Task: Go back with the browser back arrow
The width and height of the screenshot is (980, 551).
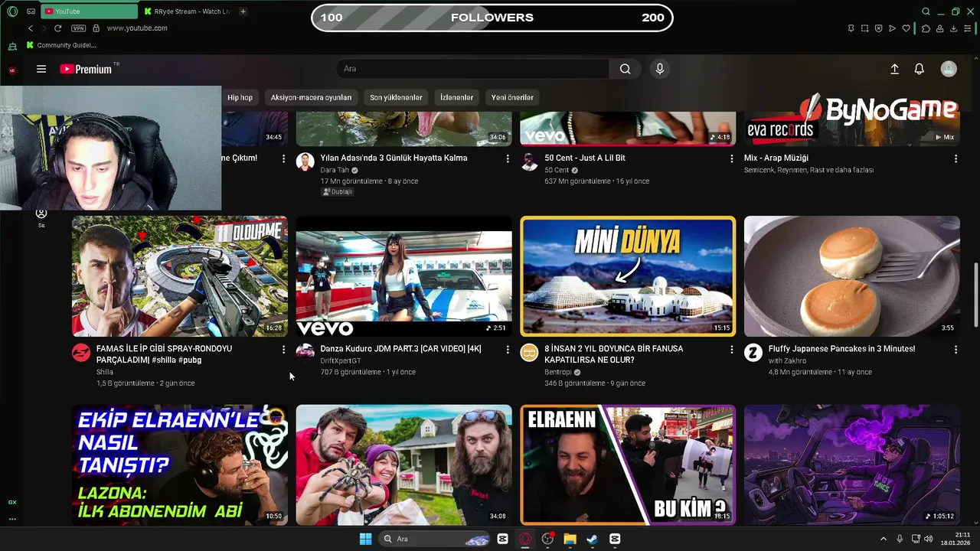Action: tap(31, 28)
